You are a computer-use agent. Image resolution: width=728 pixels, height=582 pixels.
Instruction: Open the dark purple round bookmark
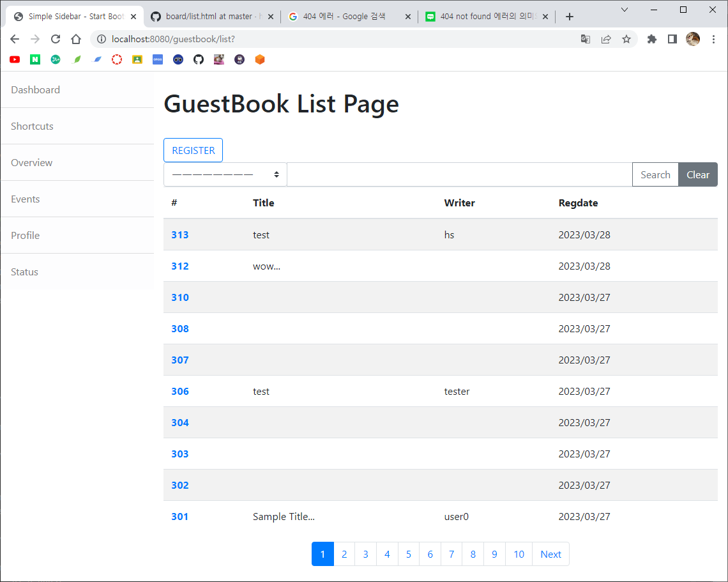coord(239,59)
